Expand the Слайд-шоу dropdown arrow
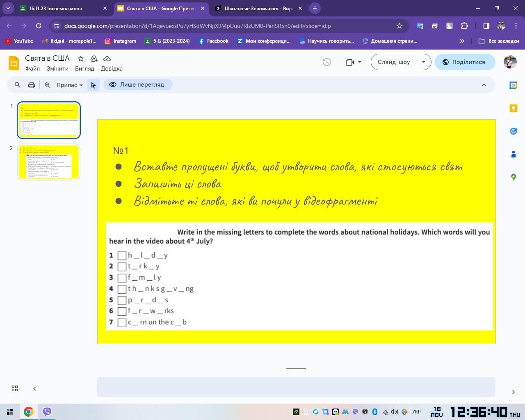This screenshot has width=525, height=420. 424,62
